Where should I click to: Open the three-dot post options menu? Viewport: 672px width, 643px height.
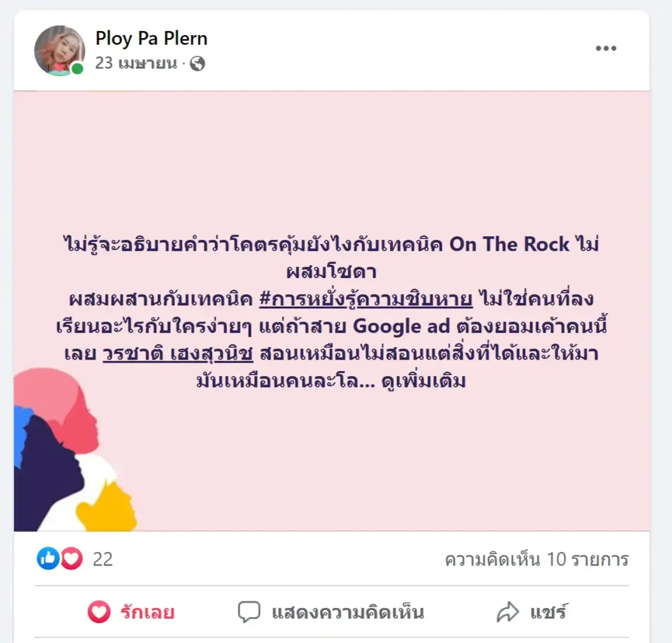tap(605, 48)
